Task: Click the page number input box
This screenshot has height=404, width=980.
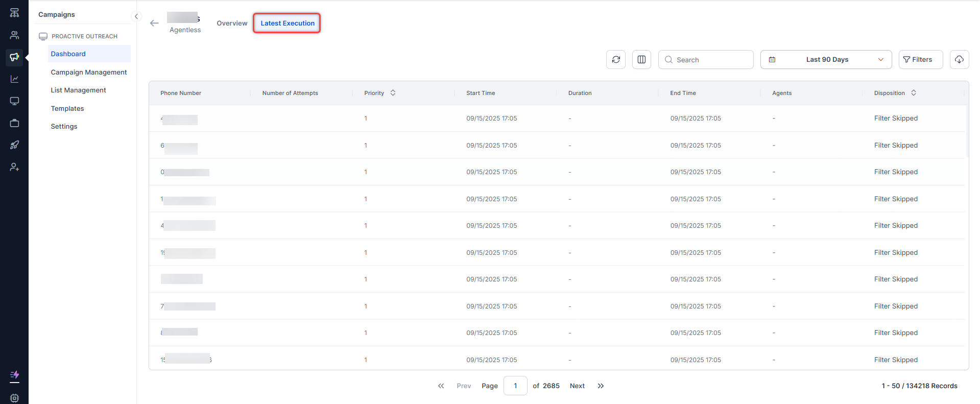Action: 515,386
